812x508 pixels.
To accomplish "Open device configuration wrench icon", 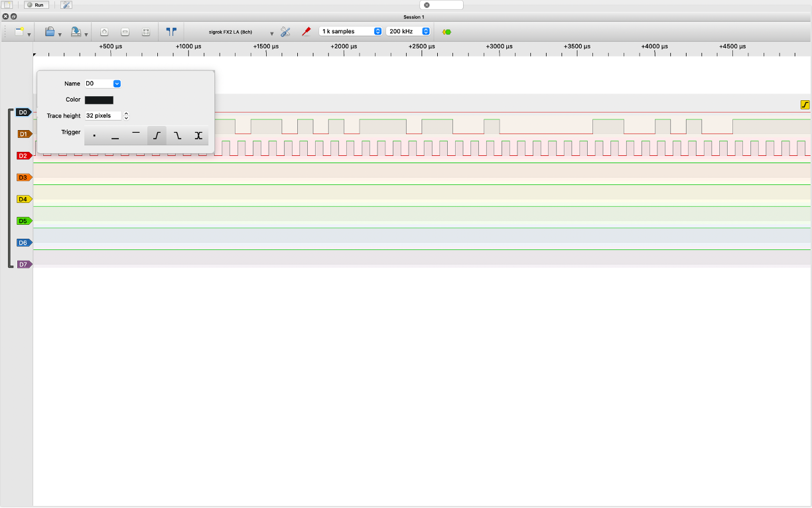I will click(x=285, y=31).
